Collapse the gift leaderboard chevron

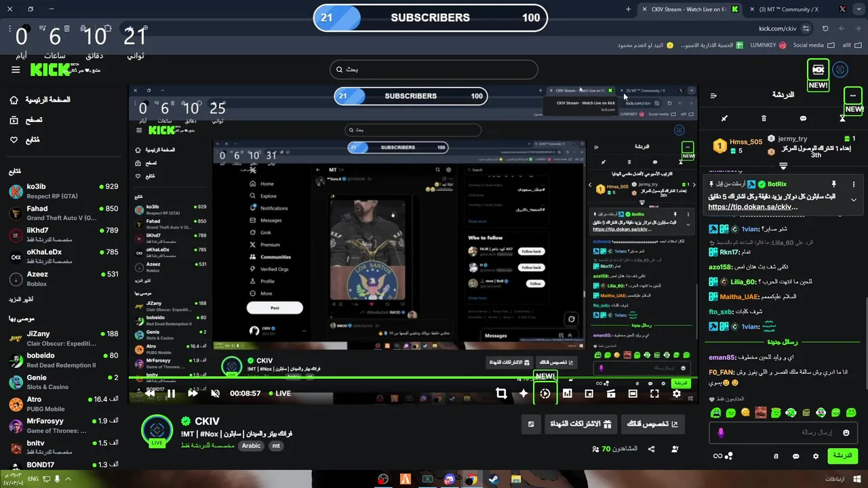point(783,166)
